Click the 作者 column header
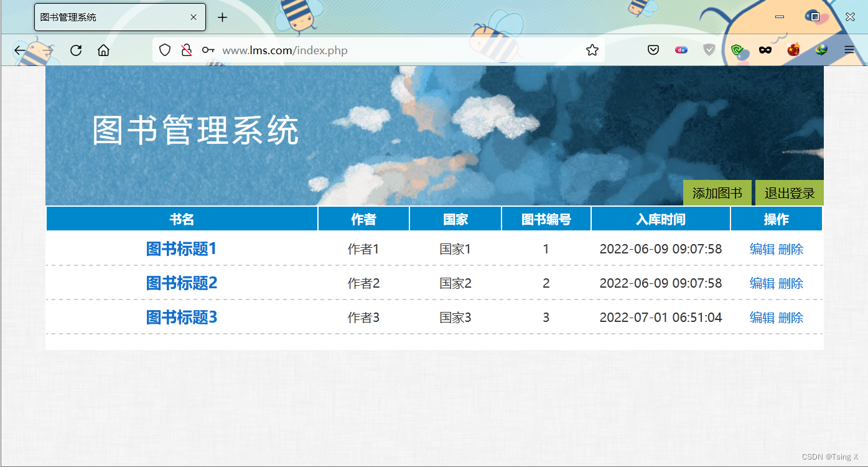 click(363, 219)
